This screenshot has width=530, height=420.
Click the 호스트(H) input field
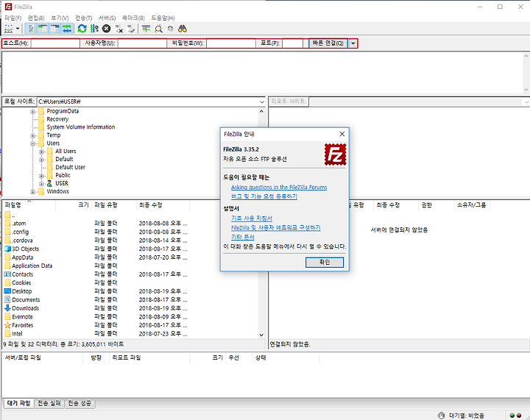point(55,43)
